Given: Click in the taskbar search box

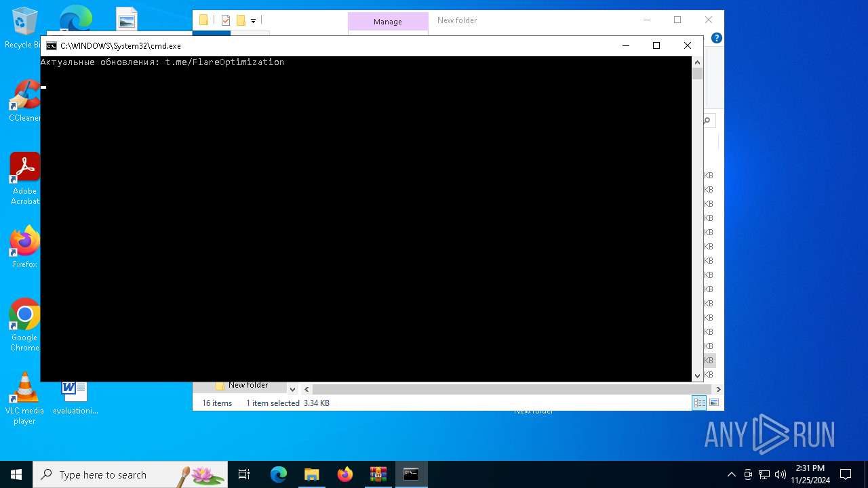Looking at the screenshot, I should pos(130,474).
